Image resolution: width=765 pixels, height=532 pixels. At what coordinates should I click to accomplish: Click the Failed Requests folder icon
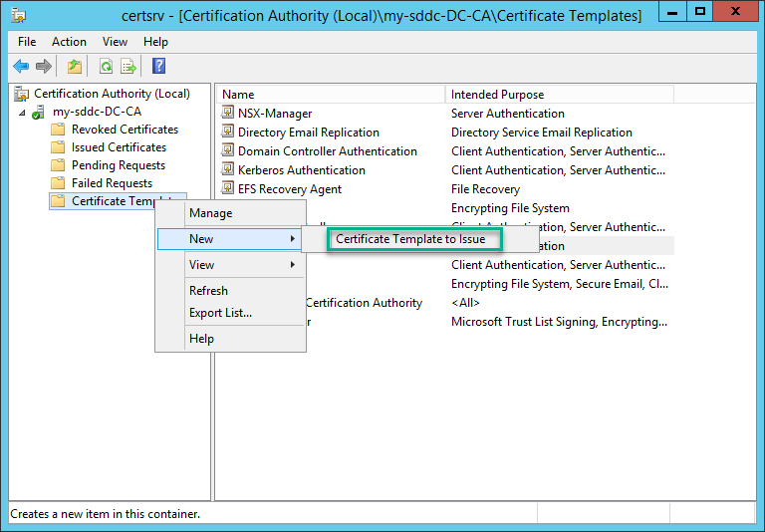point(58,183)
